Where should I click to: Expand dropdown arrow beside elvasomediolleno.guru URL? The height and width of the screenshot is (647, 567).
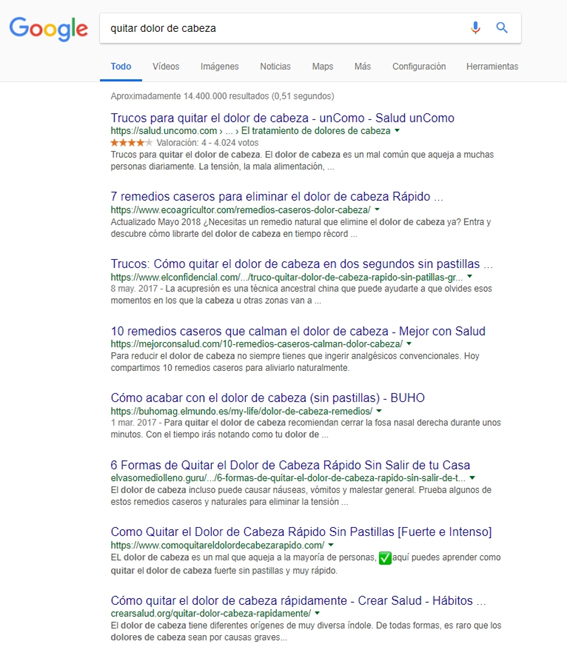tap(472, 477)
